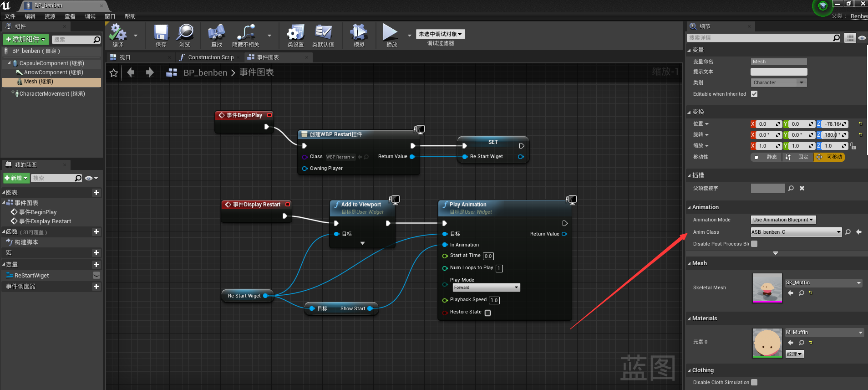Image resolution: width=868 pixels, height=390 pixels.
Task: Collapse the Animation section
Action: [x=689, y=207]
